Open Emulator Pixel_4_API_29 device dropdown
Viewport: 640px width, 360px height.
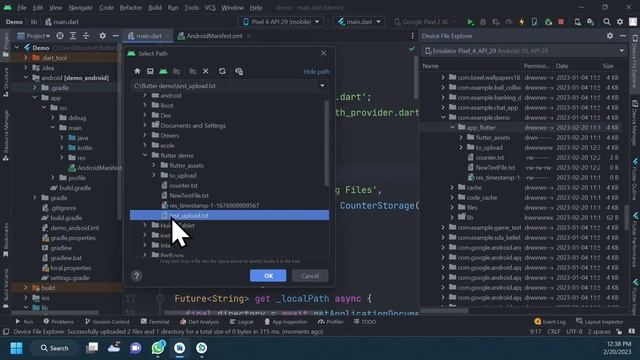tap(524, 51)
